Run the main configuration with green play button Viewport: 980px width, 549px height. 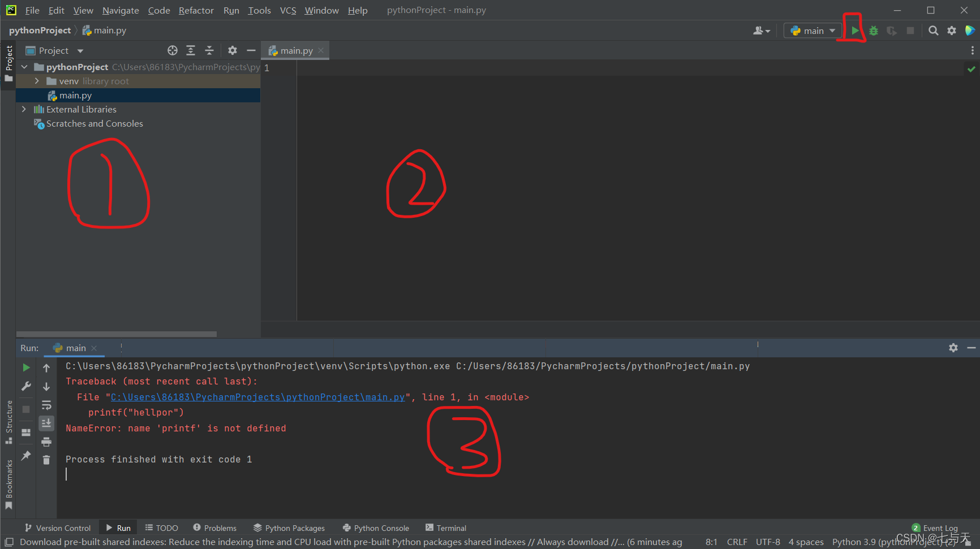pyautogui.click(x=855, y=31)
